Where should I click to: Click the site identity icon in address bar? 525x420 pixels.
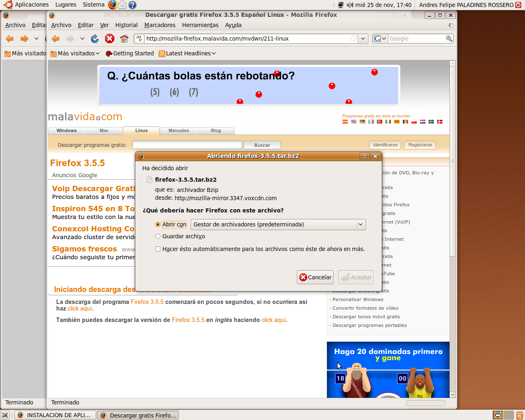tap(139, 39)
